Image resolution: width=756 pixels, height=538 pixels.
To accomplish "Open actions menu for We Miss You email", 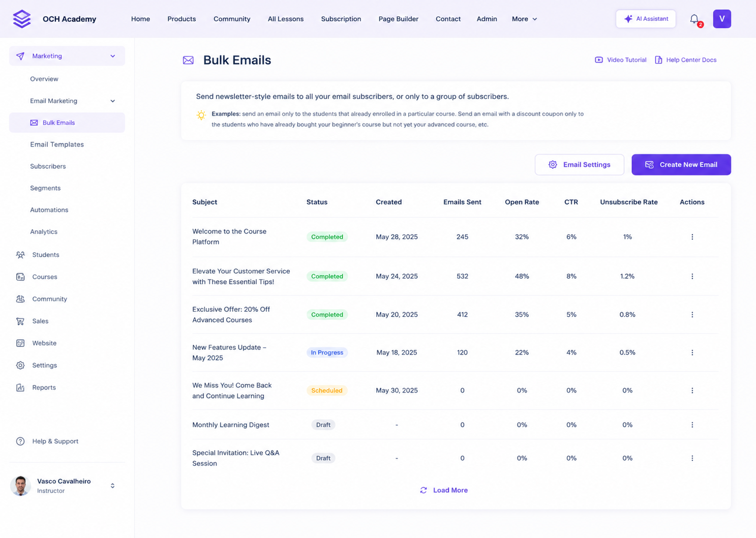I will point(692,391).
